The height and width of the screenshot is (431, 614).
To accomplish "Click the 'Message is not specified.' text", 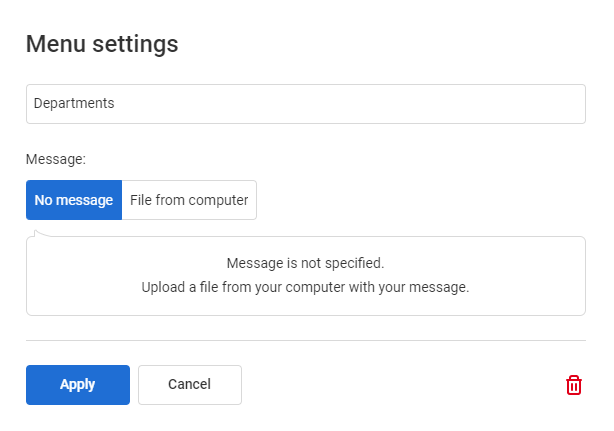I will (305, 263).
